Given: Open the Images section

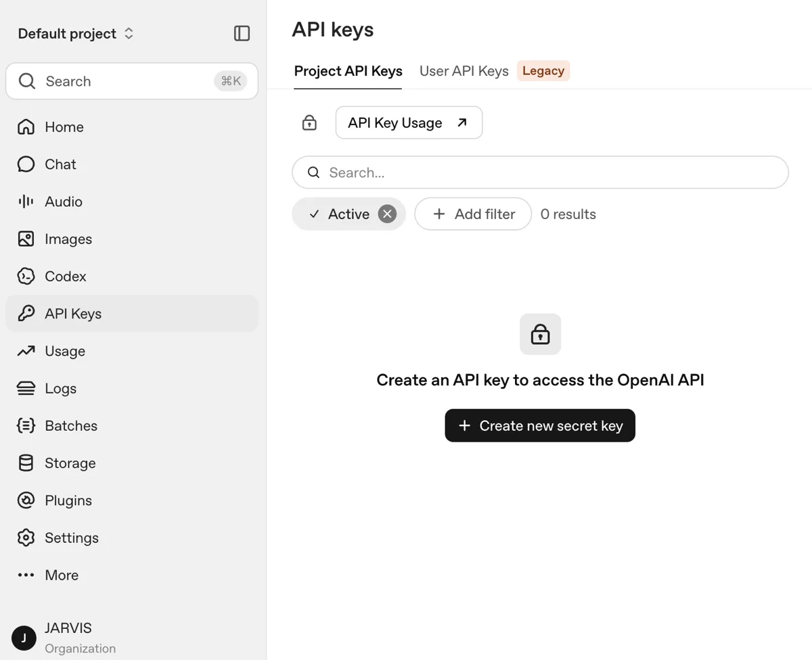Looking at the screenshot, I should [132, 239].
